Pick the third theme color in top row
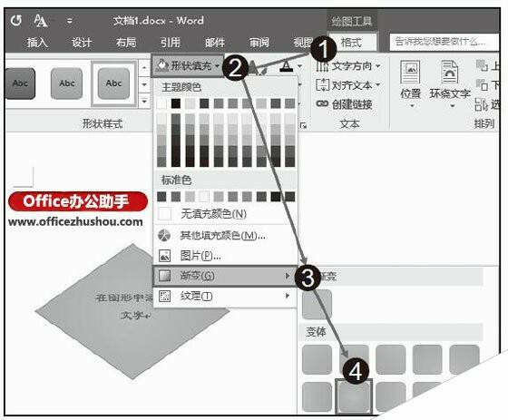This screenshot has height=420, width=508. click(190, 103)
